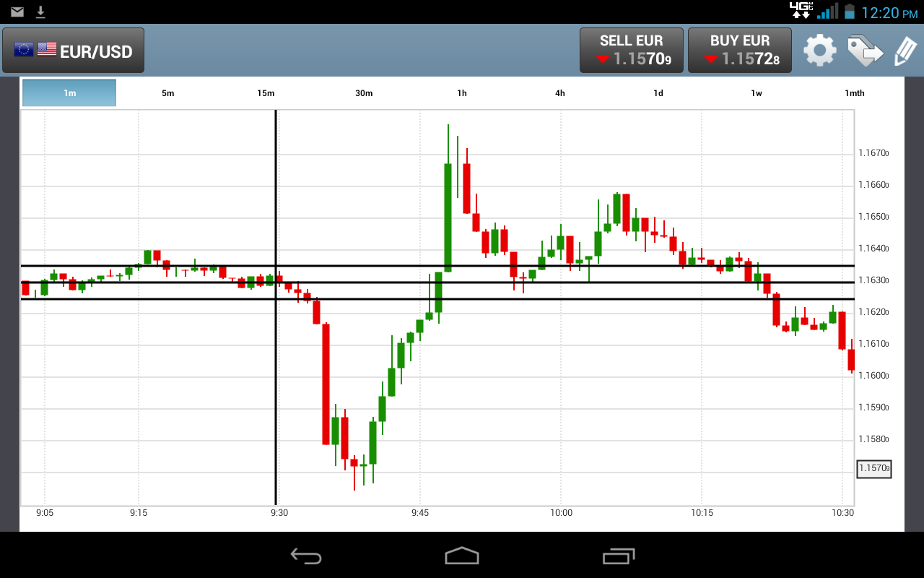The height and width of the screenshot is (578, 924).
Task: Click the 10:30 time axis label
Action: 842,513
